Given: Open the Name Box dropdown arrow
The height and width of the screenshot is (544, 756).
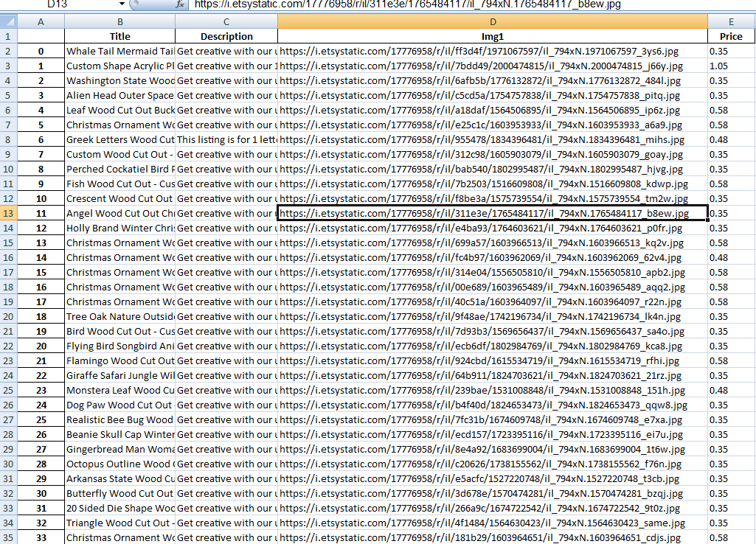Looking at the screenshot, I should click(x=122, y=4).
